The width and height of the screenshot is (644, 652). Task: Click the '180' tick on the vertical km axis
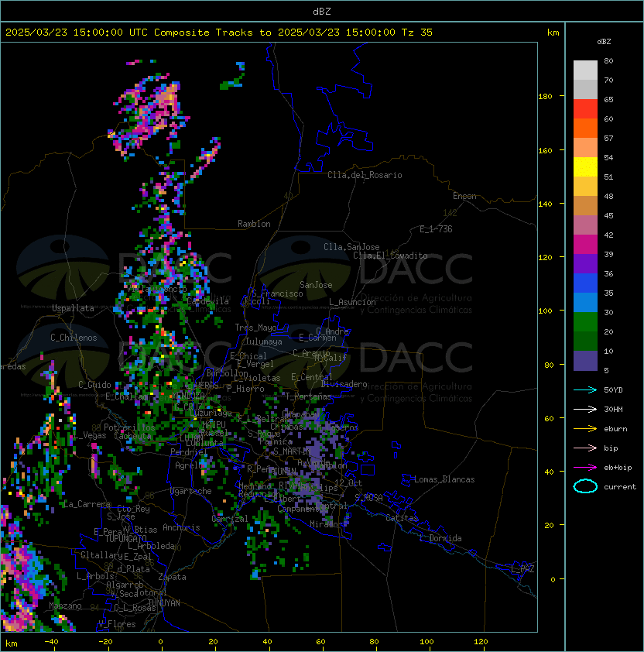pyautogui.click(x=545, y=97)
